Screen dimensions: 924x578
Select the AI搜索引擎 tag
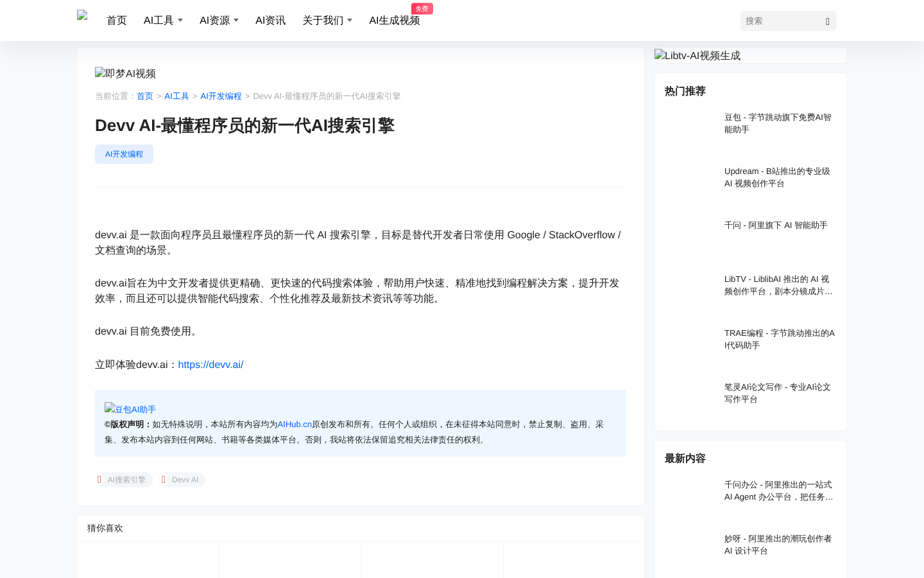(125, 480)
